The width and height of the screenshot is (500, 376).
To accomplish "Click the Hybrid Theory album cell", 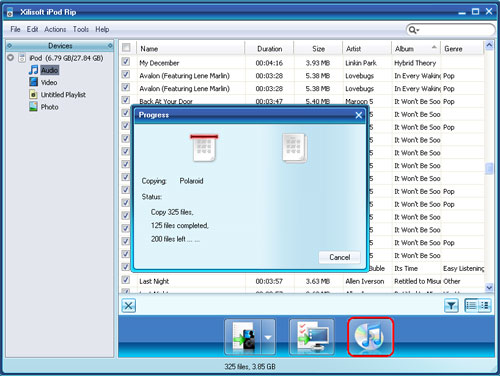I will click(415, 63).
